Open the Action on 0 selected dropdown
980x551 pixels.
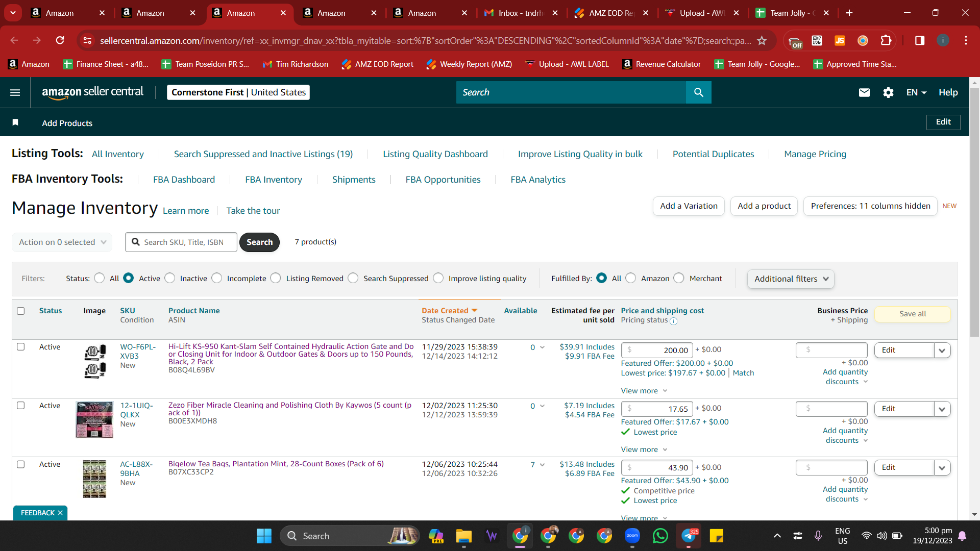click(x=62, y=242)
